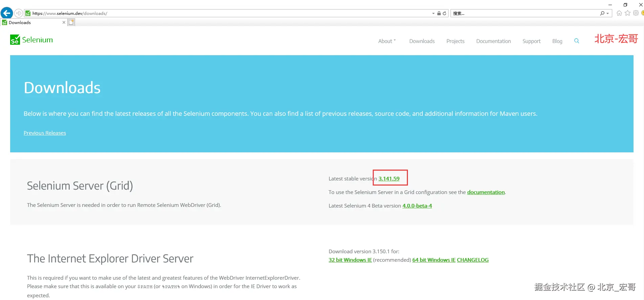Open Favorites star icon

click(628, 13)
